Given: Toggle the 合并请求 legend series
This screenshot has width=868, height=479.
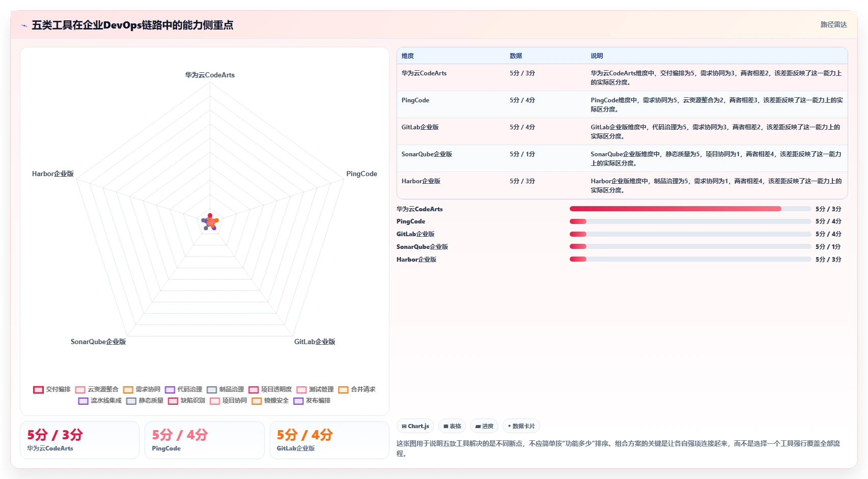Looking at the screenshot, I should [x=356, y=389].
